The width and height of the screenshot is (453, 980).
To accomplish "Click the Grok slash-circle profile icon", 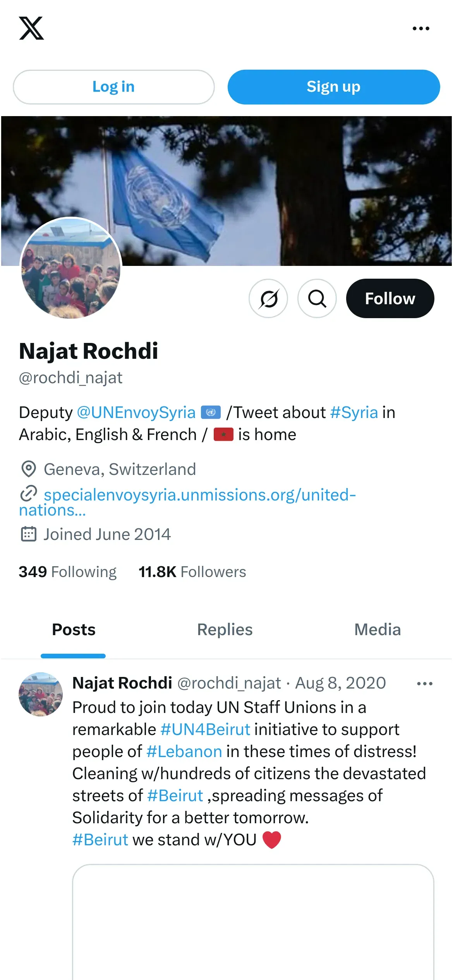I will 268,298.
